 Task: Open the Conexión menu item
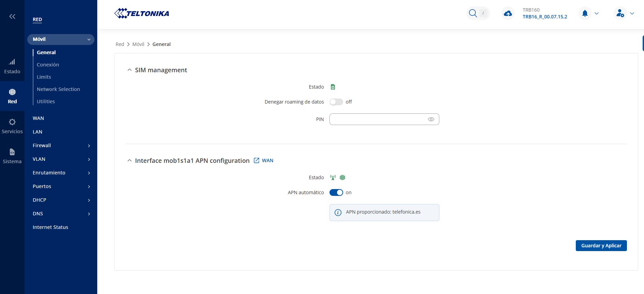pos(48,65)
